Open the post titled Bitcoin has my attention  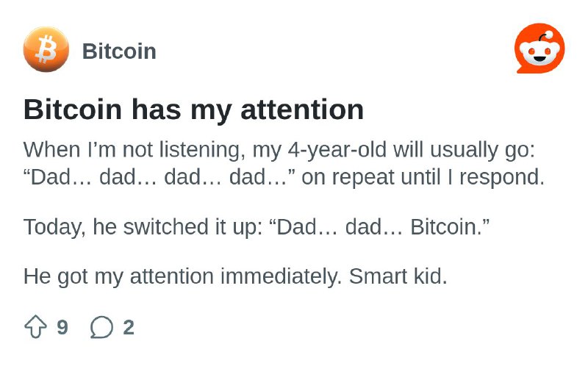coord(193,110)
